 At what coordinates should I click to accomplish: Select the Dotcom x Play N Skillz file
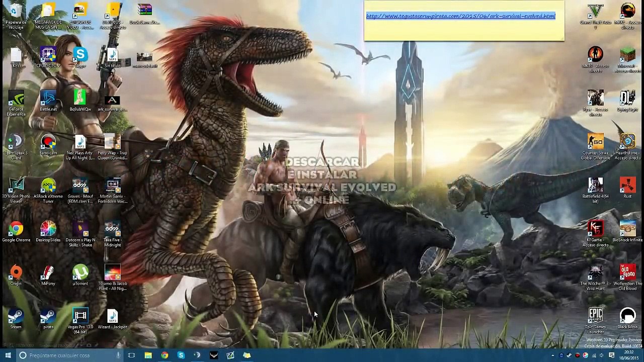[80, 234]
